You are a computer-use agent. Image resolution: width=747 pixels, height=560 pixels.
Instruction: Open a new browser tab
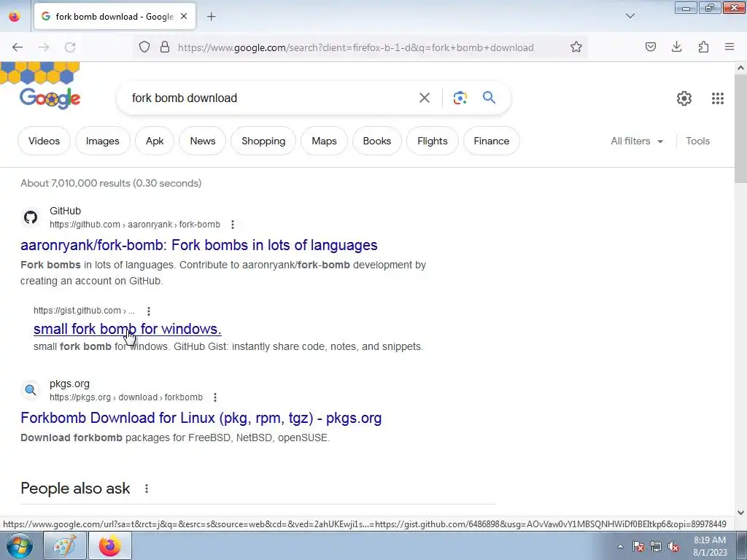point(211,17)
